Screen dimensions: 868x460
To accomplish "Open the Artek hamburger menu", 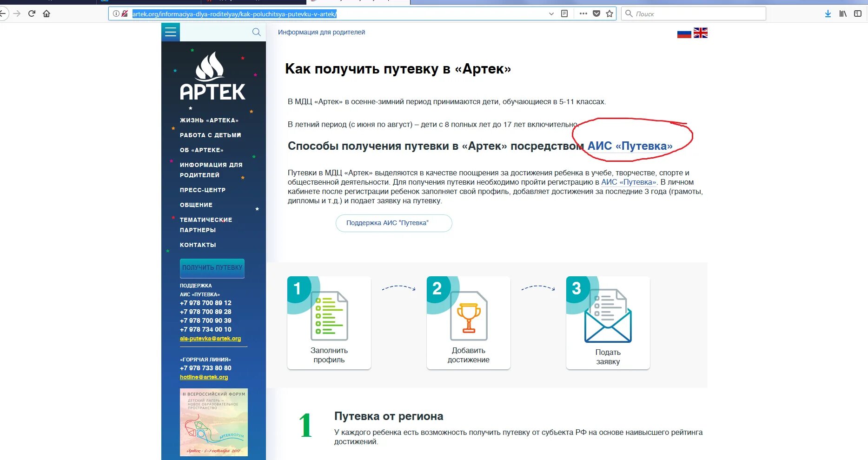I will tap(171, 32).
